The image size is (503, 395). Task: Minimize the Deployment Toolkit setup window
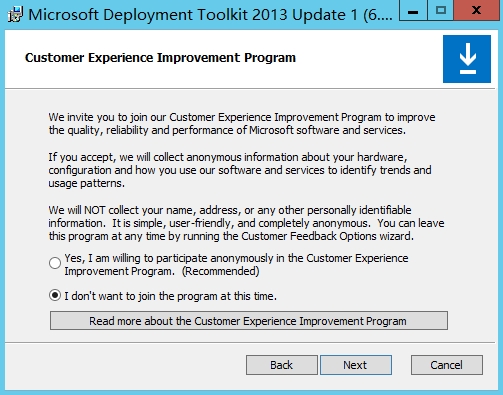[413, 11]
